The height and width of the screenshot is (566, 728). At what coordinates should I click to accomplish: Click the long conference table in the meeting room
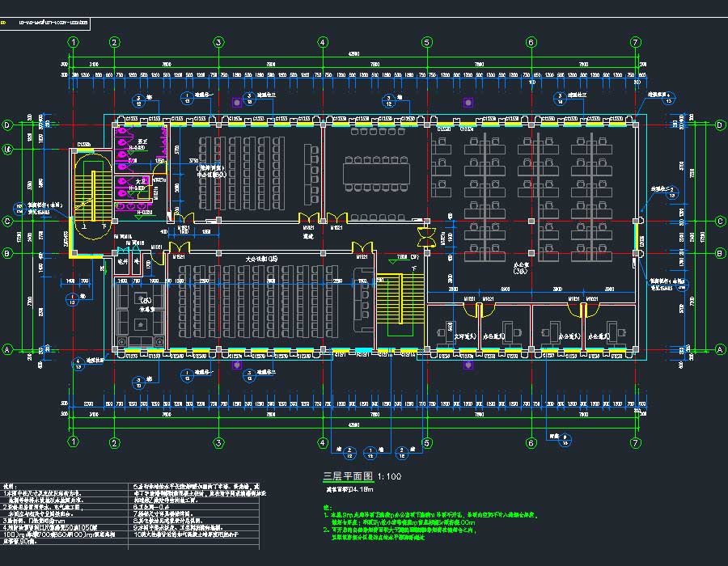click(x=376, y=174)
